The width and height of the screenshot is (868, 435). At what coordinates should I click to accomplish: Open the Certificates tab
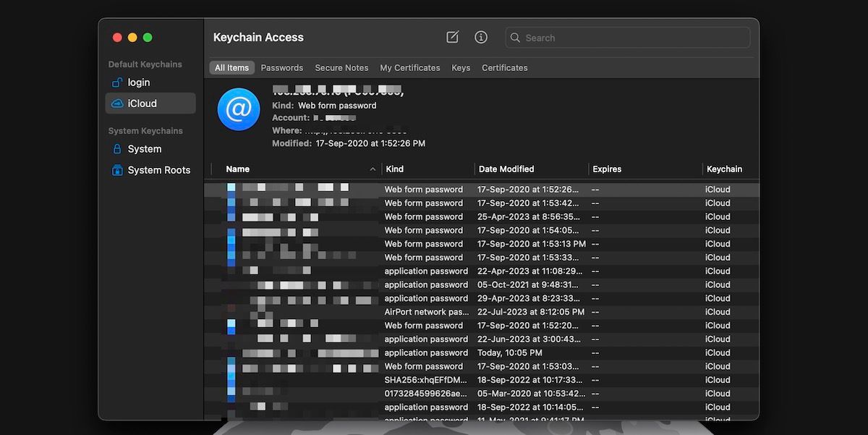[x=504, y=67]
